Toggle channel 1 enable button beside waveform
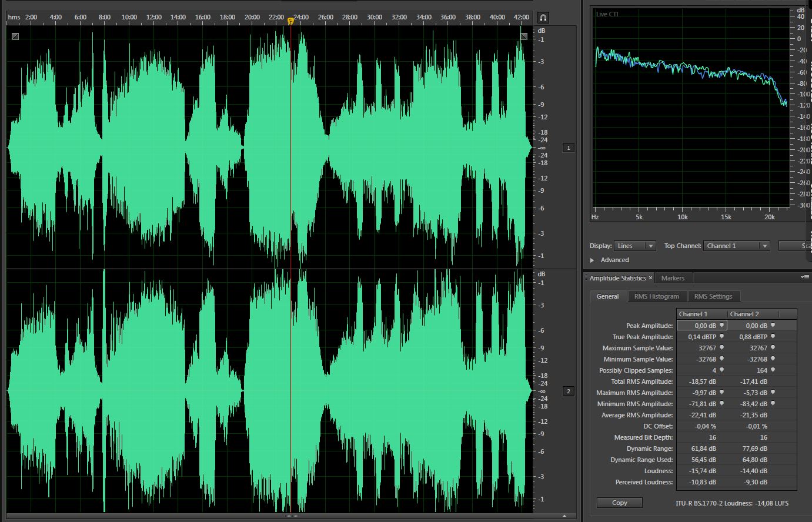 (568, 148)
